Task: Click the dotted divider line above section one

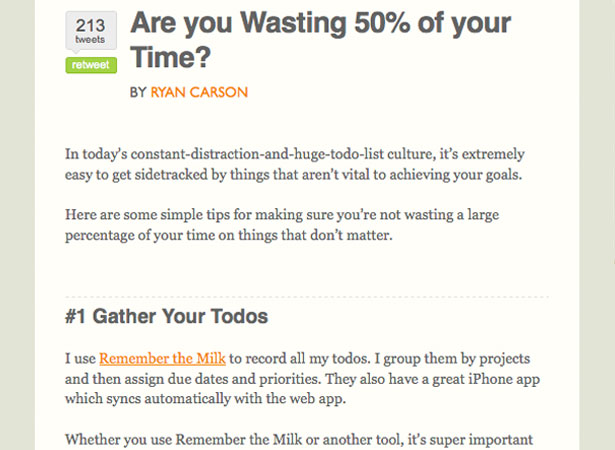Action: click(x=307, y=297)
